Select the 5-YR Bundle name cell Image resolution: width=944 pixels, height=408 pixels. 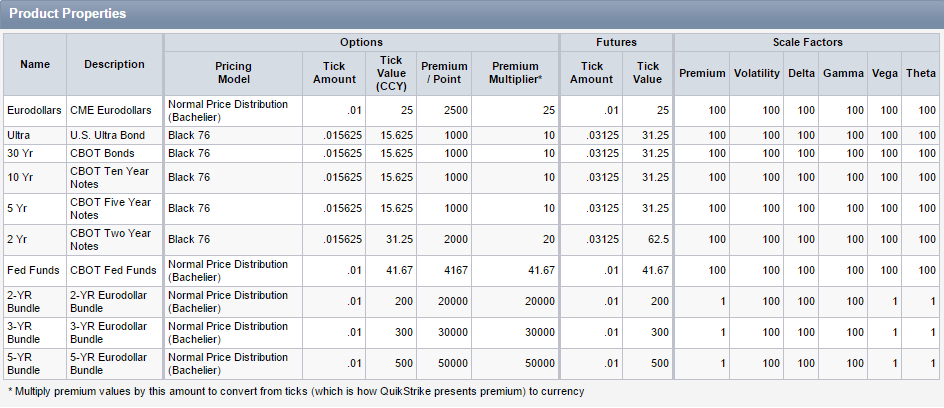pos(35,363)
